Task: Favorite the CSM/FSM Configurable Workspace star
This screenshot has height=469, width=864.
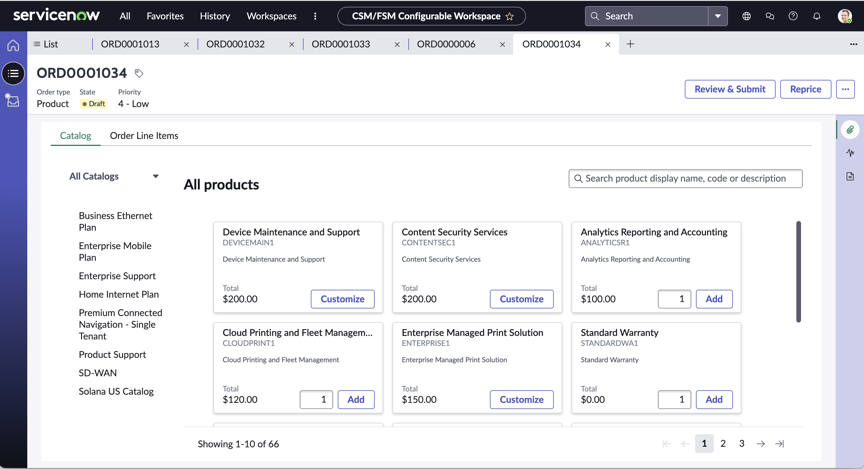Action: (510, 16)
